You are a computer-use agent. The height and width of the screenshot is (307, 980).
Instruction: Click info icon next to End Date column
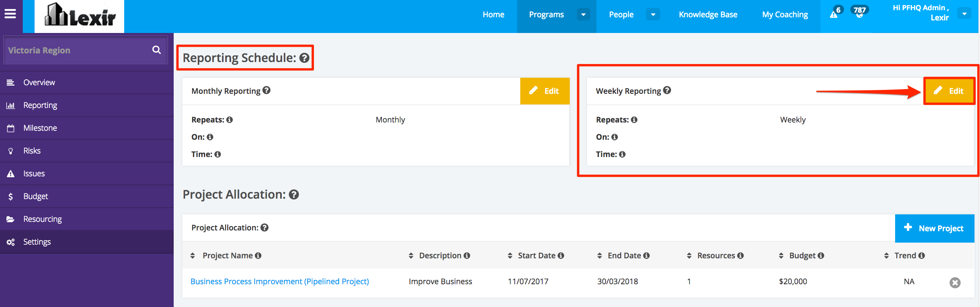click(646, 256)
